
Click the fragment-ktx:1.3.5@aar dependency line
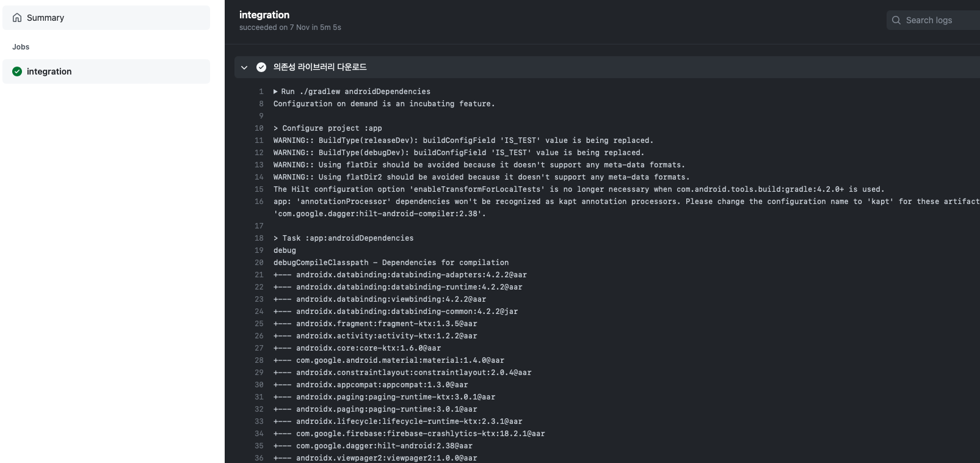[x=375, y=324]
